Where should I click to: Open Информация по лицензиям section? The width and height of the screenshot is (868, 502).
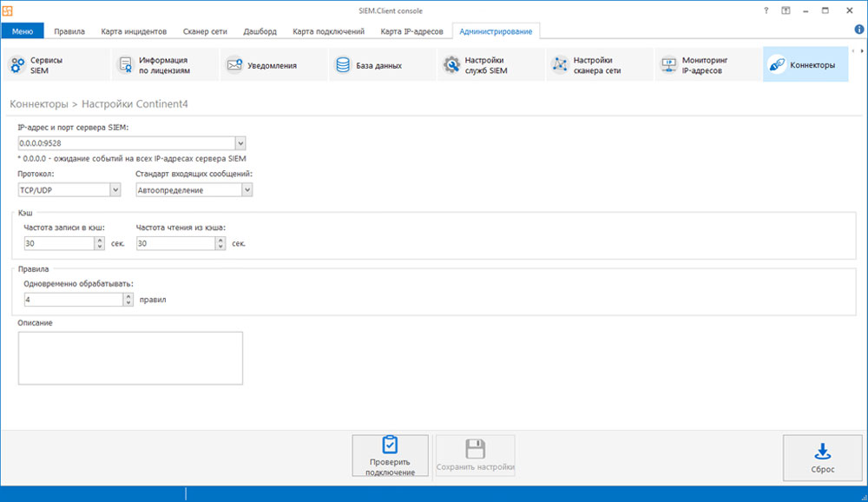[165, 65]
